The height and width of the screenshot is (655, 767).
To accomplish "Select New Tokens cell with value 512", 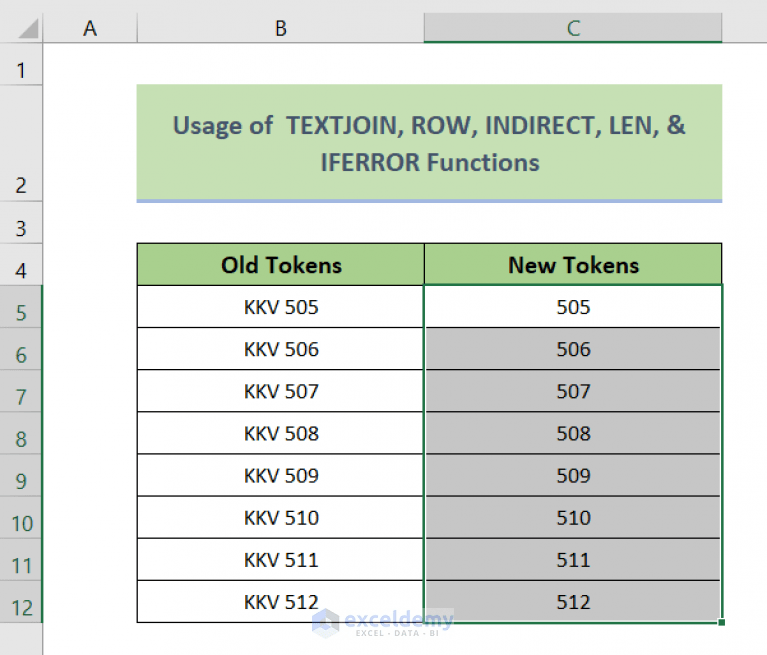I will point(573,602).
